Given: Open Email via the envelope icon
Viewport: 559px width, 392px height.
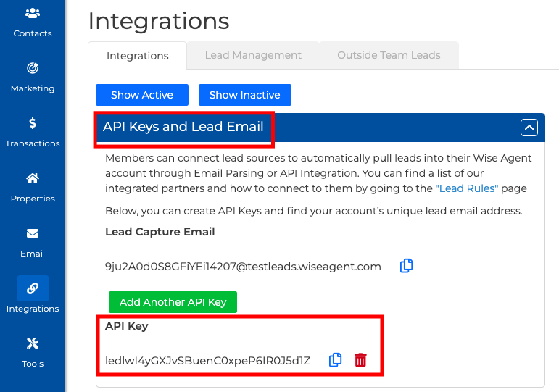Looking at the screenshot, I should coord(33,233).
